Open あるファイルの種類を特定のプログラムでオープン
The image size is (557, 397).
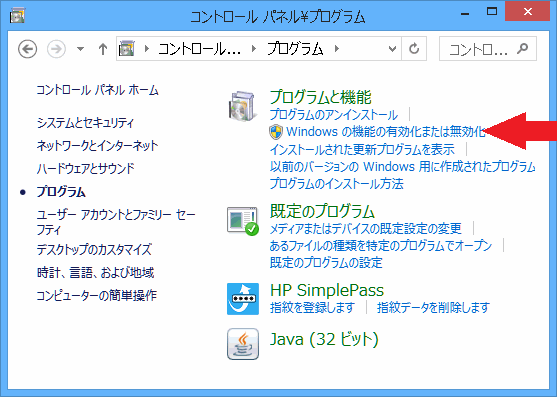[x=381, y=245]
